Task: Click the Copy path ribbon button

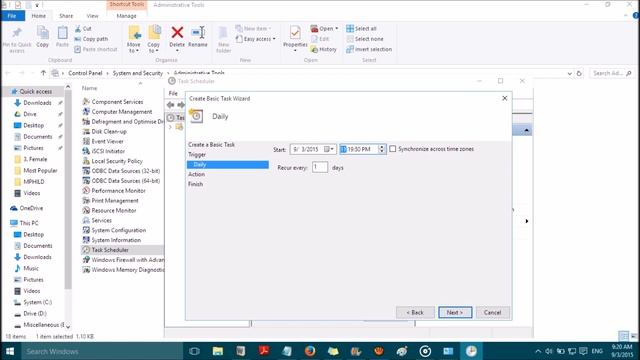Action: 91,39
